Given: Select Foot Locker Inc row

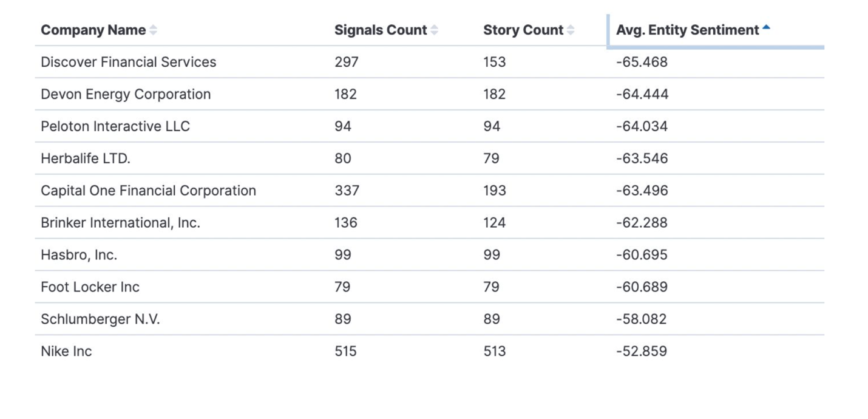Looking at the screenshot, I should click(x=90, y=287).
